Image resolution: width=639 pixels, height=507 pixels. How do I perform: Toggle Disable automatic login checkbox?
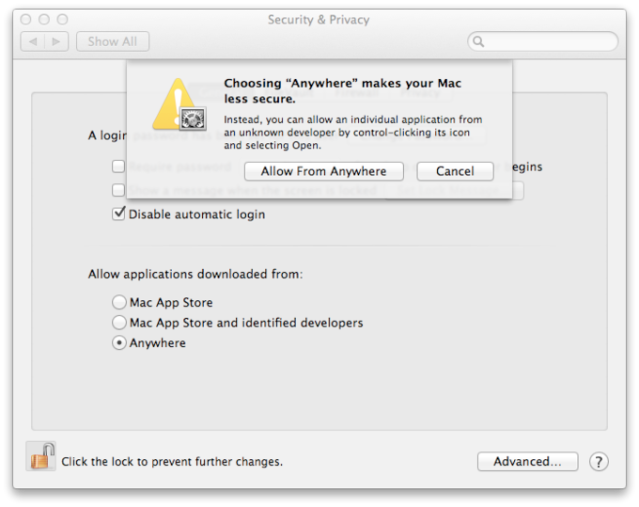coord(119,214)
